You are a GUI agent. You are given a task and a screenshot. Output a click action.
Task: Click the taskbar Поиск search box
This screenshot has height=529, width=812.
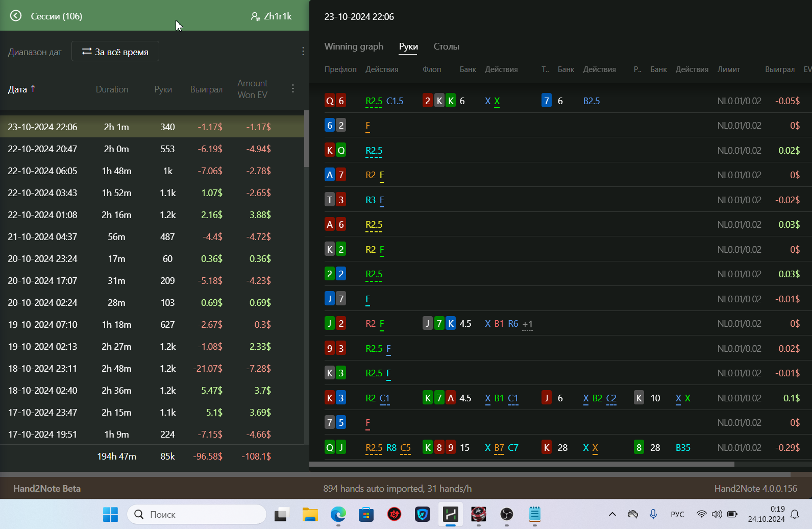coord(196,514)
